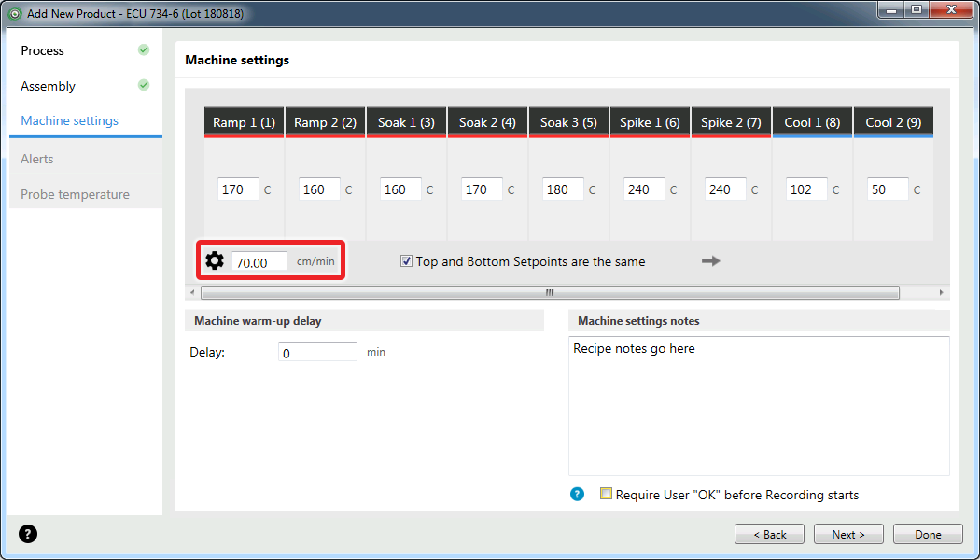Click the Next button

tap(848, 535)
